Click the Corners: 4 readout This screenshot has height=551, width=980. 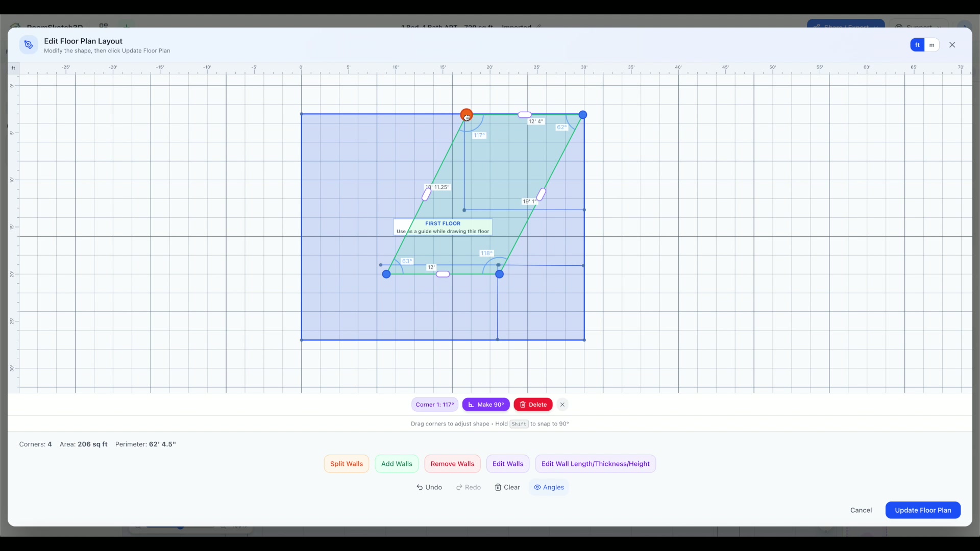tap(35, 444)
